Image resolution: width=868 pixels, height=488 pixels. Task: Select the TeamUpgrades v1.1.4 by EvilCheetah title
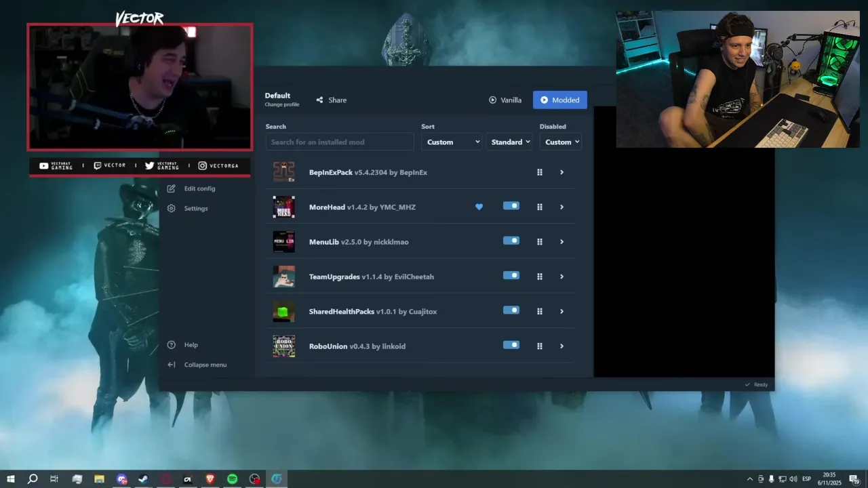372,277
